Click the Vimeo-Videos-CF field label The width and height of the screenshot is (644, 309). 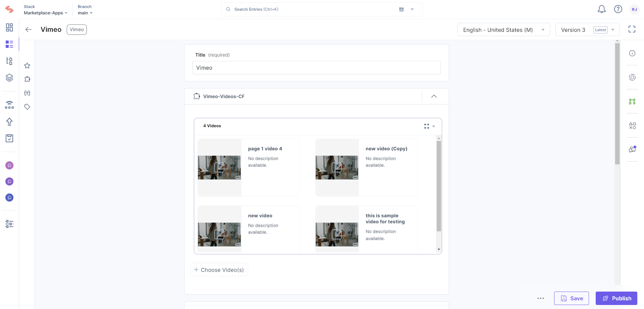click(x=224, y=96)
